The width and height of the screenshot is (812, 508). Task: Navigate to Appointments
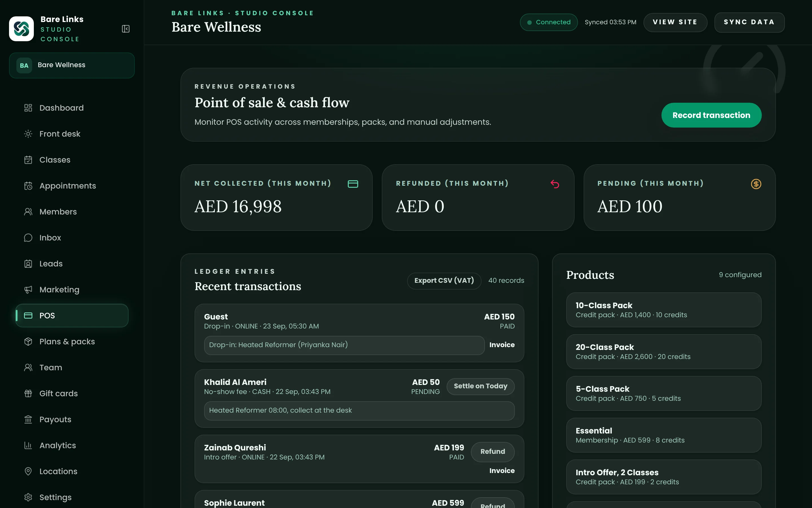72,186
